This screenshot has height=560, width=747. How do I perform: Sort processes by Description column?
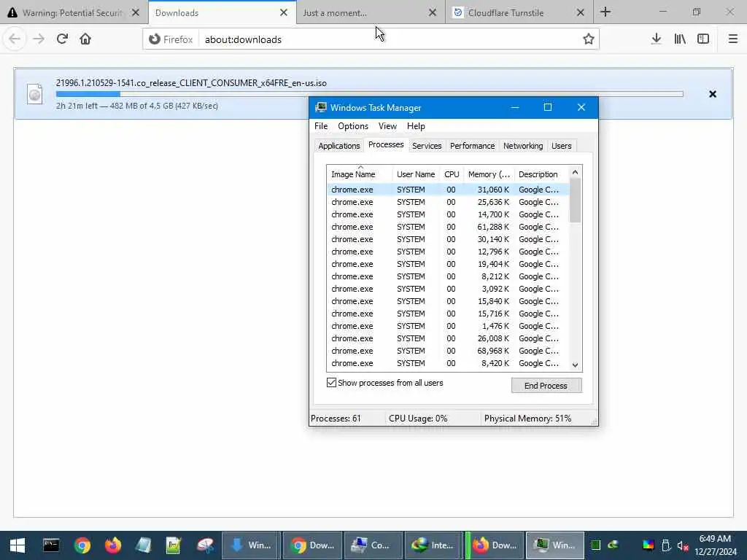pos(541,174)
